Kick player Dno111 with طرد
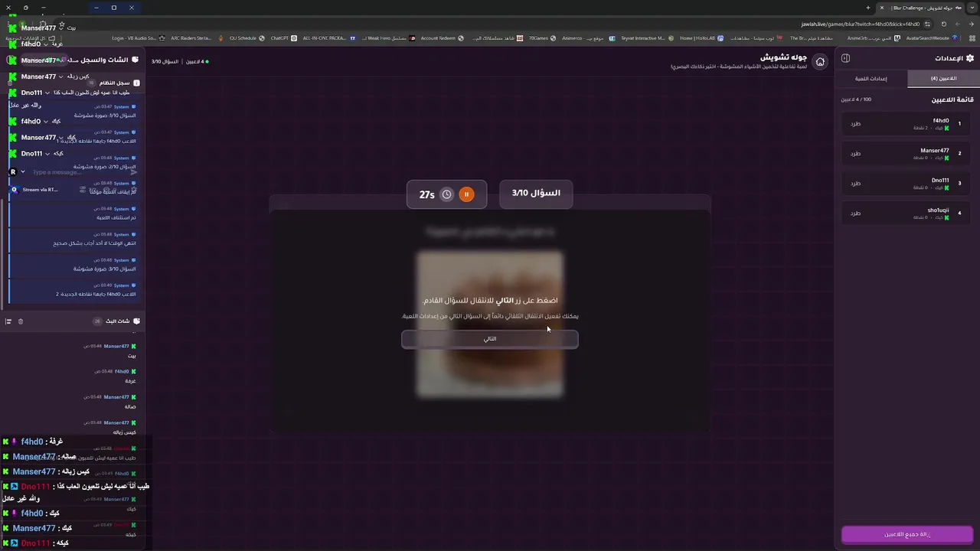Viewport: 980px width, 551px height. 855,183
